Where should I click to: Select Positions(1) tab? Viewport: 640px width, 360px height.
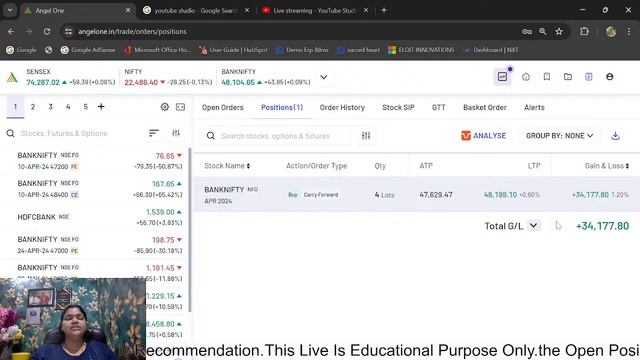point(282,107)
